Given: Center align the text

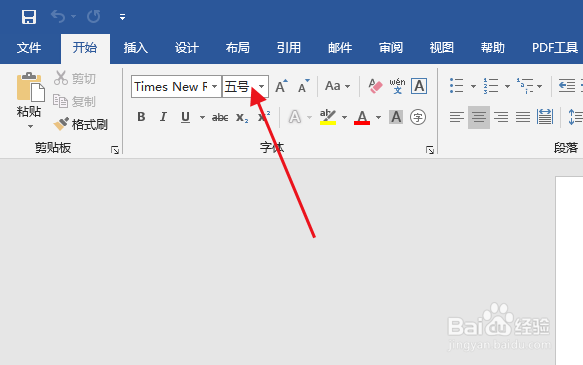Looking at the screenshot, I should [x=479, y=117].
